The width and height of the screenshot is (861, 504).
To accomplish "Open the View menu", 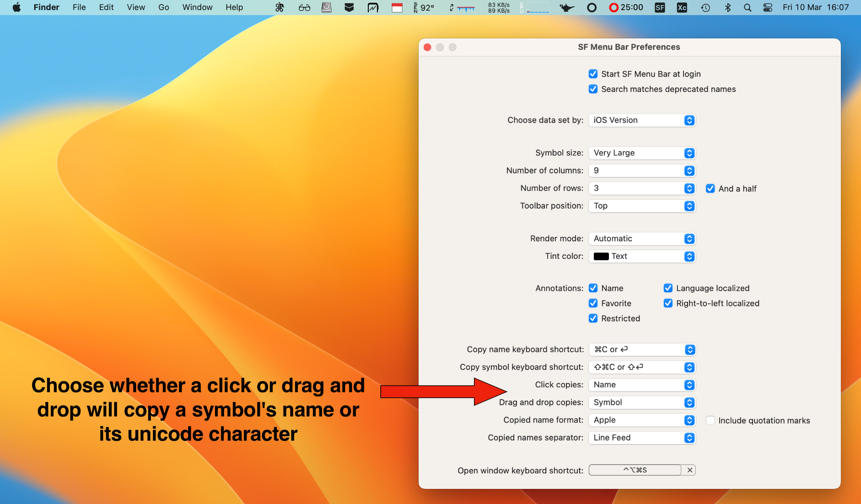I will [x=136, y=7].
